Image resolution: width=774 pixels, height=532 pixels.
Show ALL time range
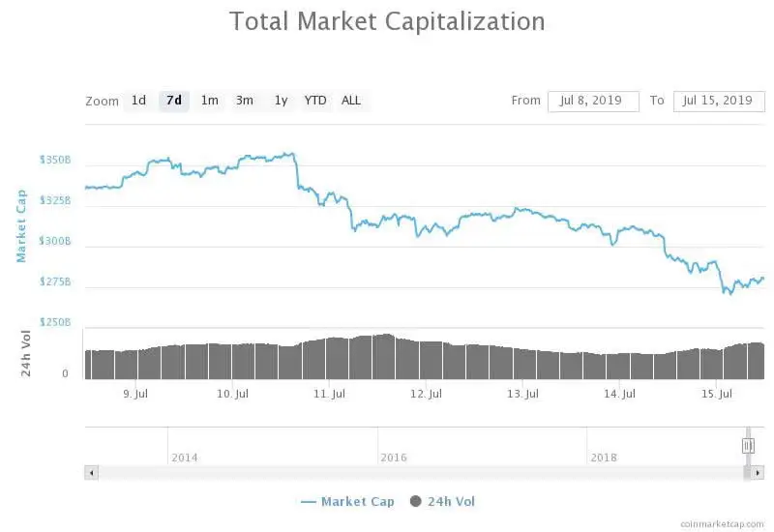tap(351, 101)
